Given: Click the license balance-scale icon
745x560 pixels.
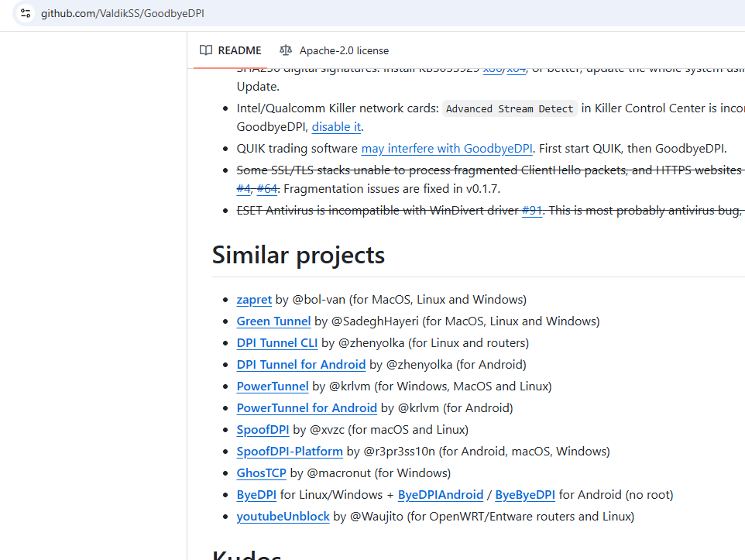Looking at the screenshot, I should pyautogui.click(x=286, y=50).
